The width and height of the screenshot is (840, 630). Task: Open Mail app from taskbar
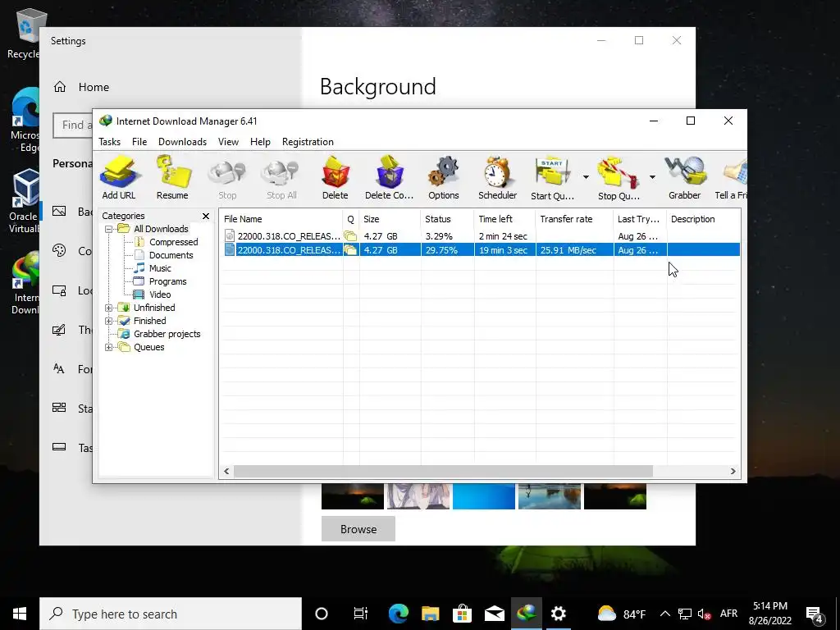point(494,614)
